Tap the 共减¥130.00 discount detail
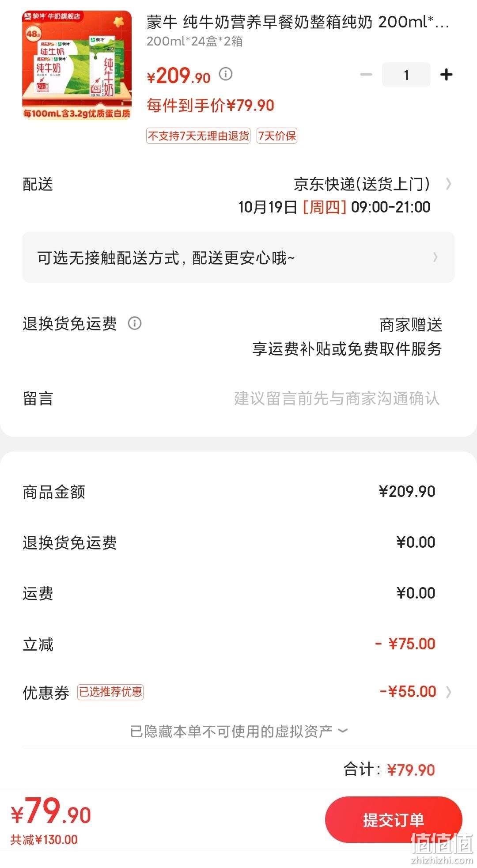Screen dimensions: 477x868 tap(44, 839)
